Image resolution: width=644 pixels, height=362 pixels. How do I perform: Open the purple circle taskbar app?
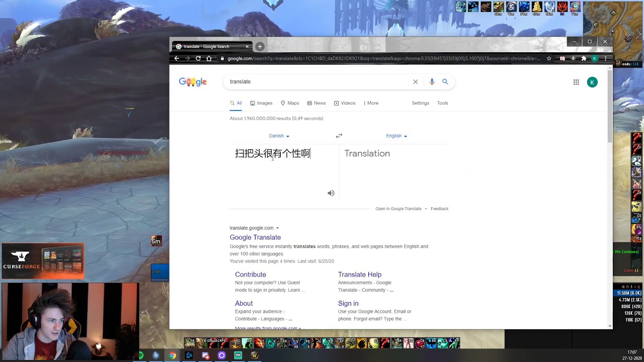(x=221, y=355)
